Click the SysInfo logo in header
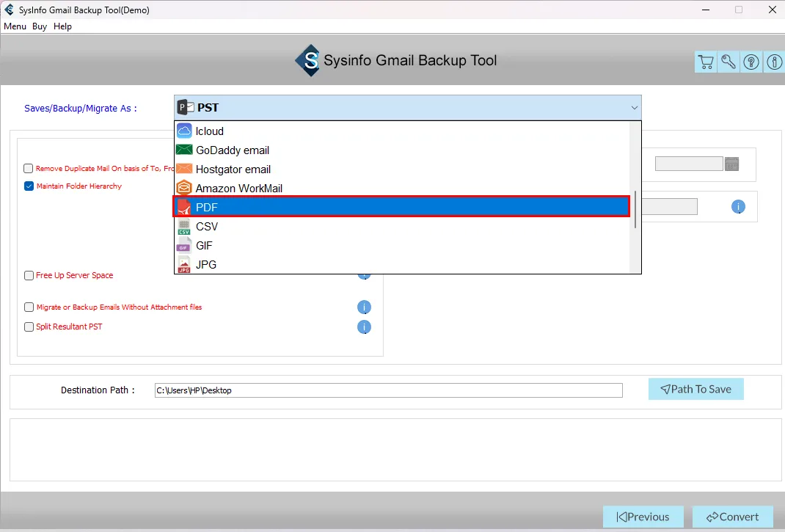Screen dimensions: 785x532 pos(308,61)
